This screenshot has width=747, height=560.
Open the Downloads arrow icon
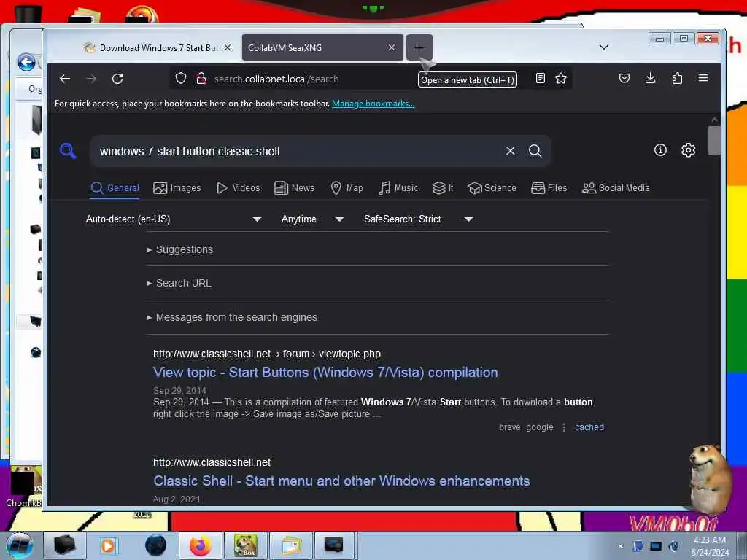(650, 78)
